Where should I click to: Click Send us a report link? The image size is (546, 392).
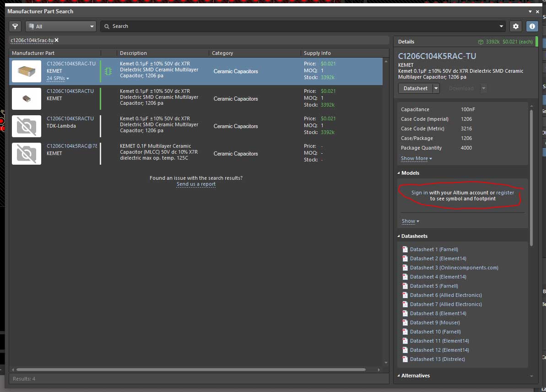[196, 184]
